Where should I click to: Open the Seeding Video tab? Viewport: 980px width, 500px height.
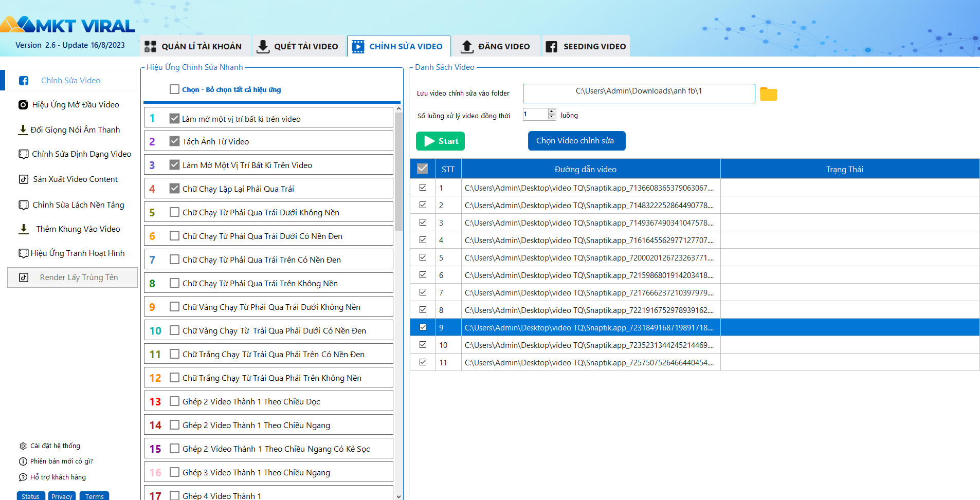(x=586, y=46)
